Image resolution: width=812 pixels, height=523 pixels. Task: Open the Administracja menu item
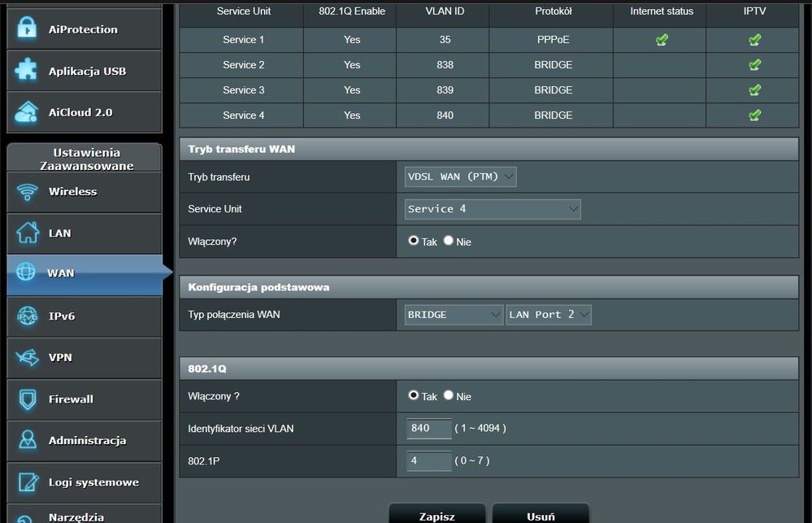[x=86, y=441]
